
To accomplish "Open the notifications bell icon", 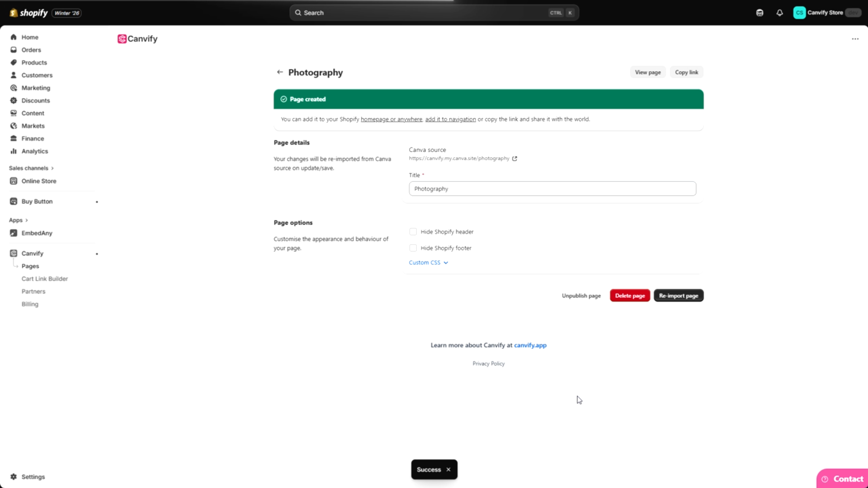I will (x=779, y=13).
